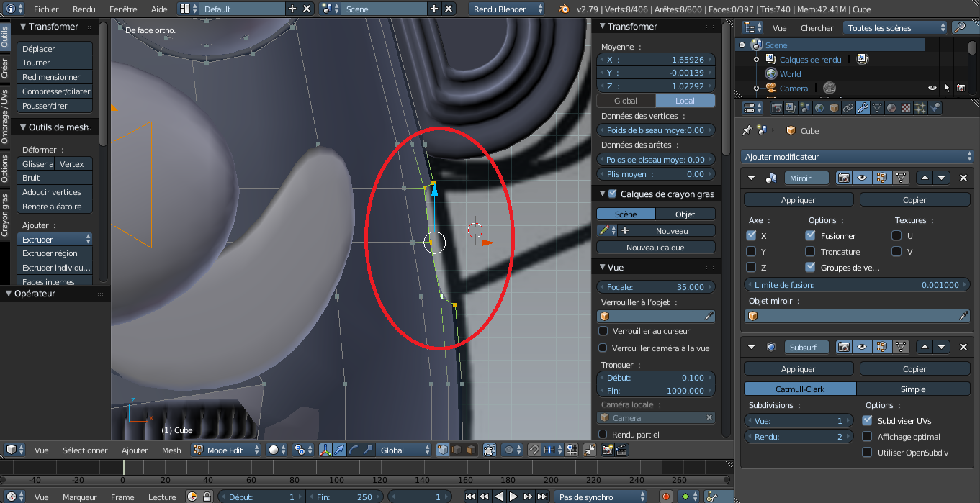
Task: Open the Texture checker tab
Action: [x=907, y=108]
